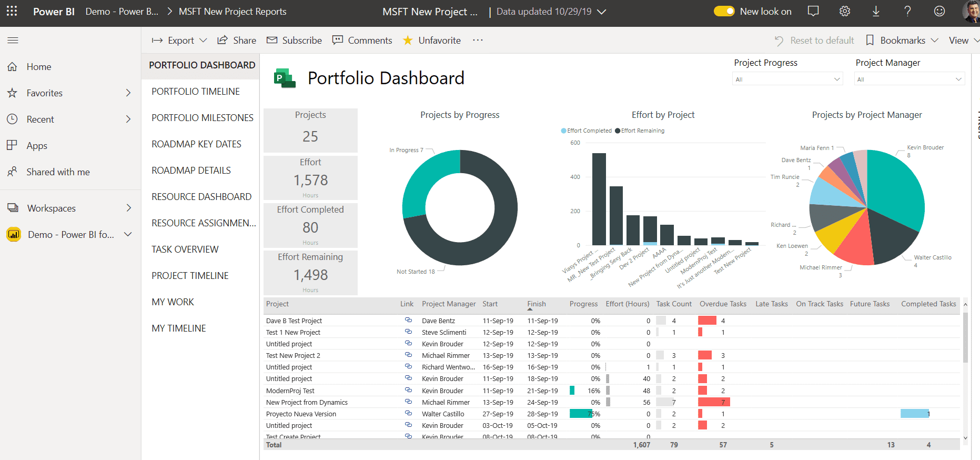Click the table vertical scrollbar

coord(965,337)
